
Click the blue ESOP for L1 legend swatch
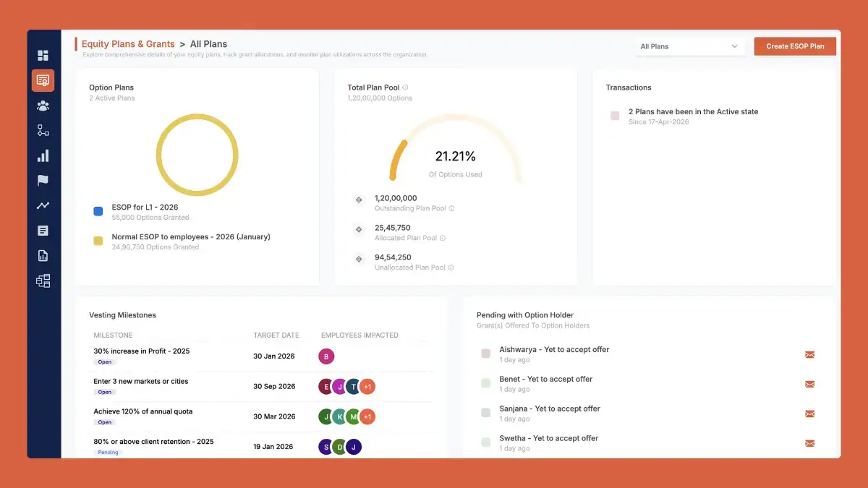[98, 211]
